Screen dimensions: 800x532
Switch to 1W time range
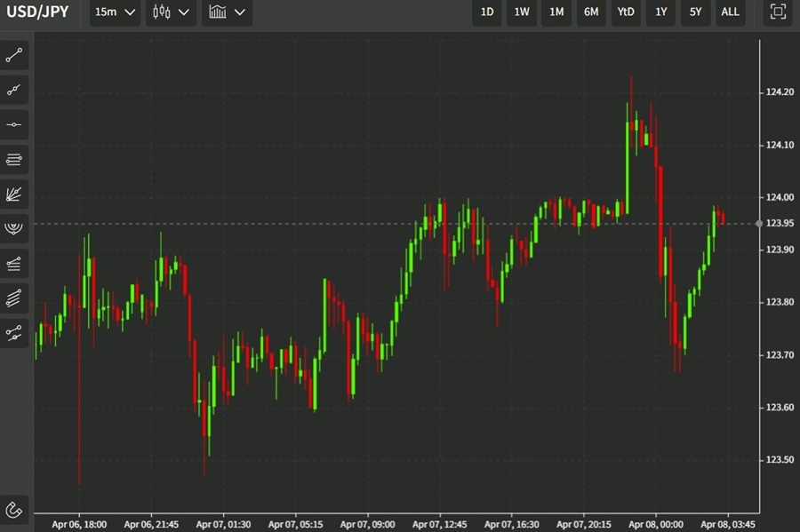522,12
